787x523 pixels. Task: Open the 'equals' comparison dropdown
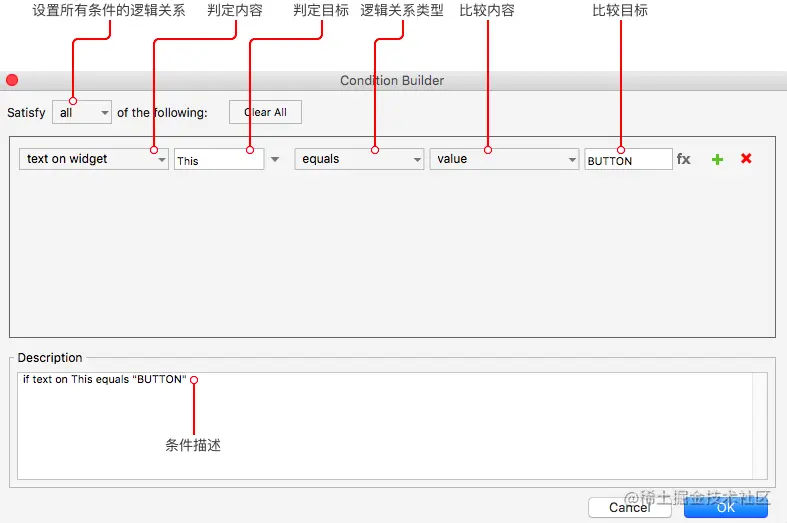359,159
